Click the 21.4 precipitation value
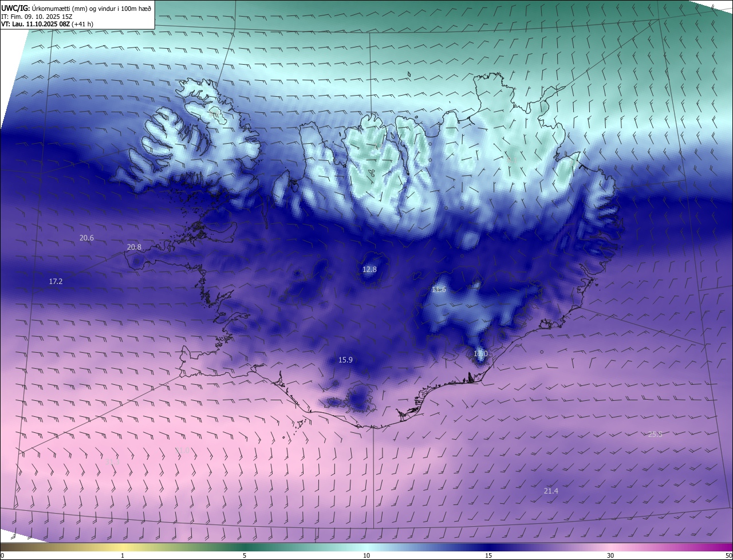This screenshot has height=560, width=733. coord(551,491)
